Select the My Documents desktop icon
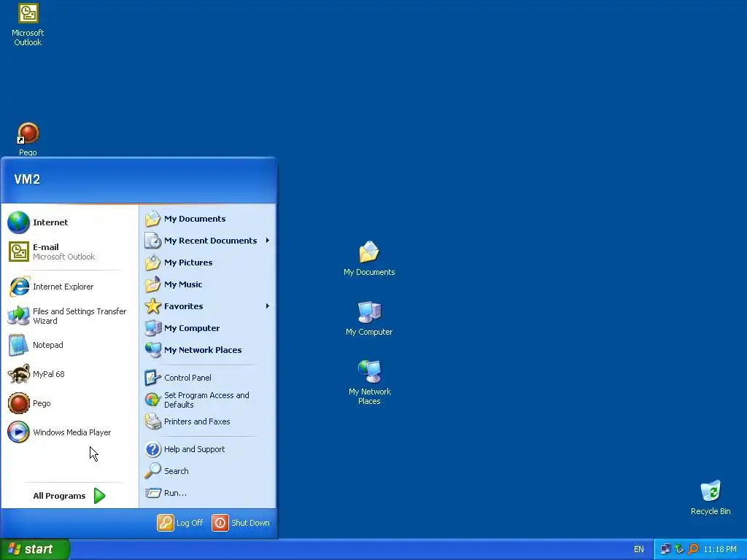Image resolution: width=747 pixels, height=560 pixels. click(x=369, y=252)
